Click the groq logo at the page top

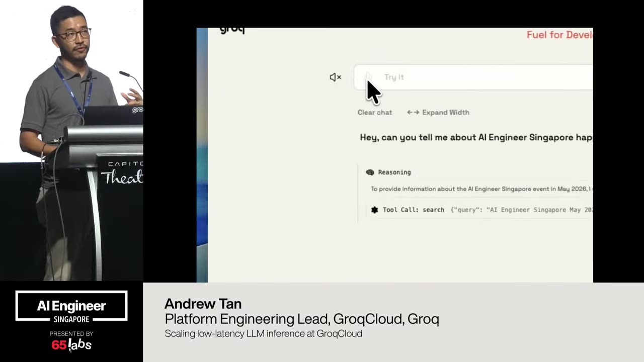tap(232, 30)
